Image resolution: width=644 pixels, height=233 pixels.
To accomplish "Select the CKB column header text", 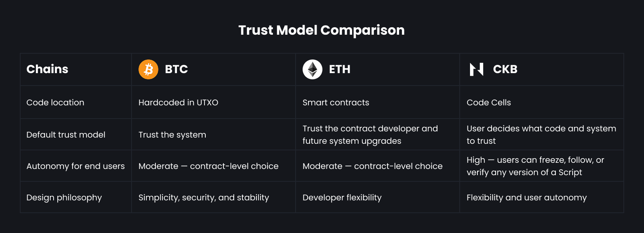I will [505, 69].
